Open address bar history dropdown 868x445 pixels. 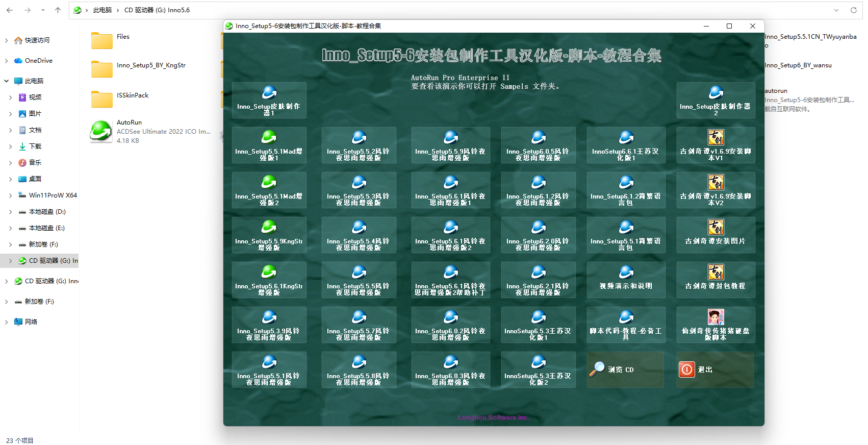click(x=836, y=10)
